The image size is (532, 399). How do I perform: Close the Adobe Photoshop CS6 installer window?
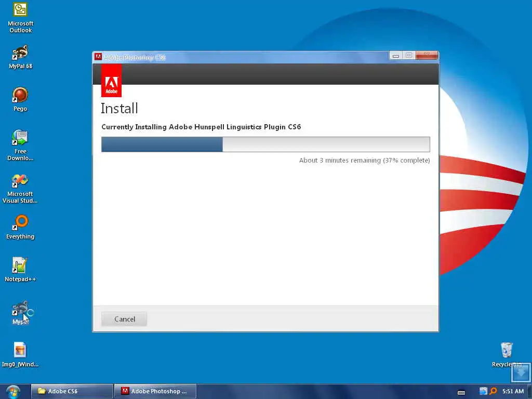427,55
